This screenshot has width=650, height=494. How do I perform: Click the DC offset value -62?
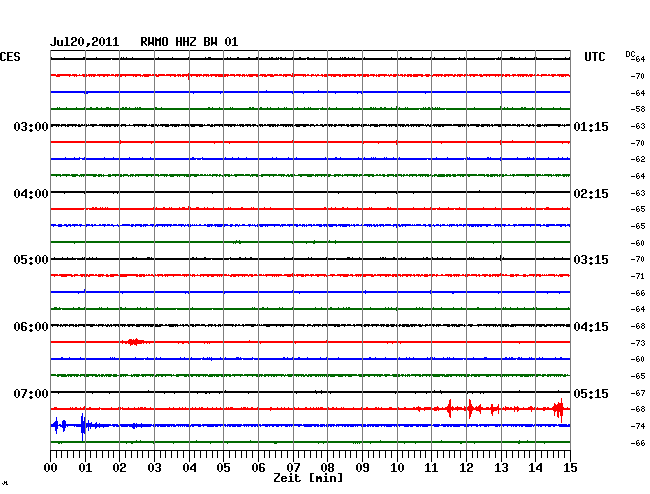[x=638, y=159]
